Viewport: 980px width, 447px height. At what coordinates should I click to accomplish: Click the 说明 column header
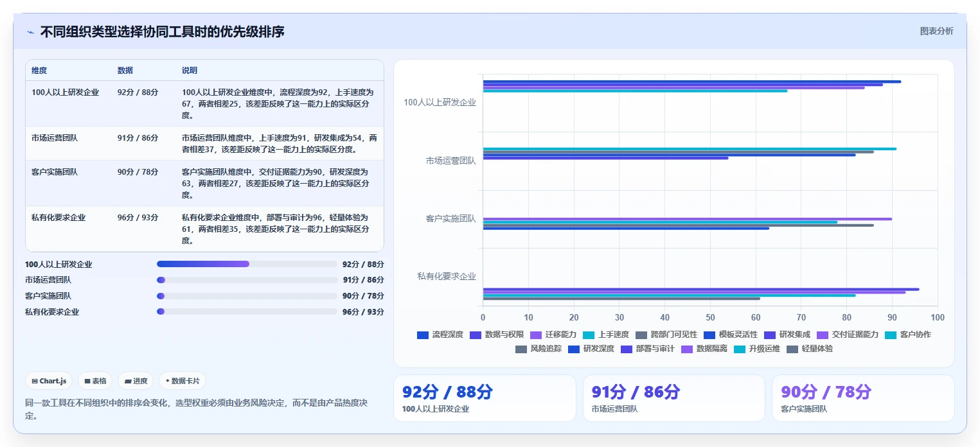(190, 70)
